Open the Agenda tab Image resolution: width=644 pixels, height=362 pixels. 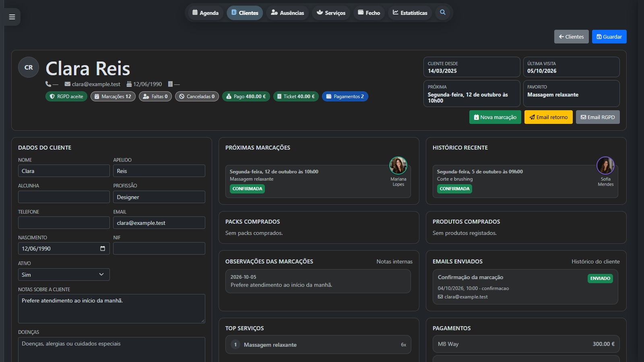(x=206, y=13)
